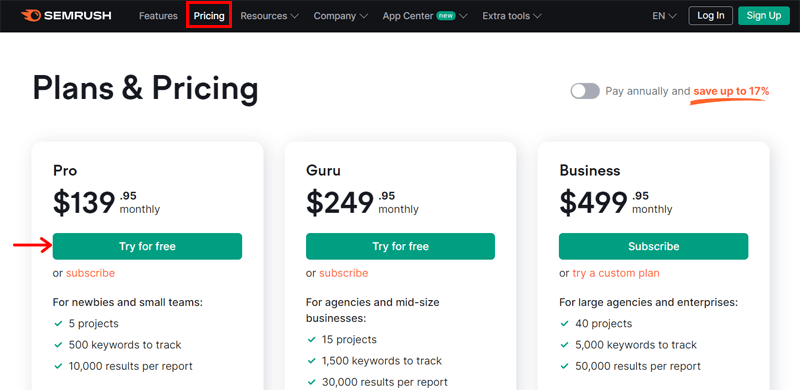The image size is (800, 390).
Task: Click Try for free under Guru
Action: [x=401, y=247]
